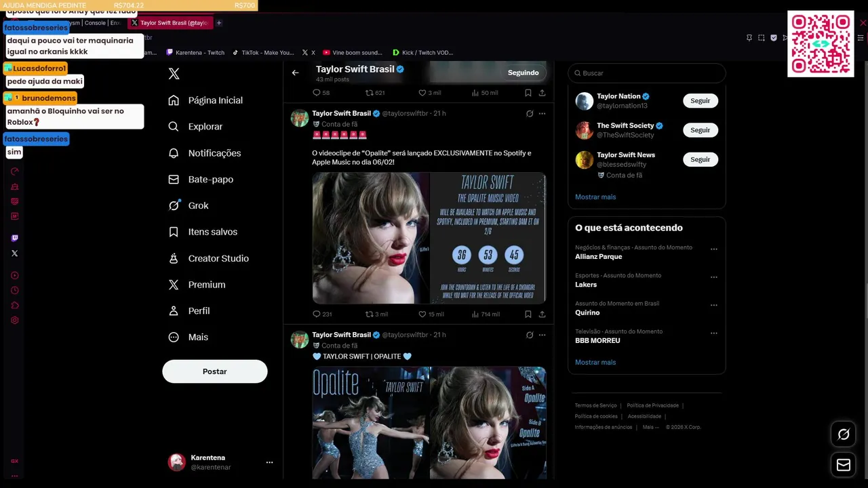The image size is (868, 488).
Task: Open the Política de Privacidade link
Action: [652, 405]
